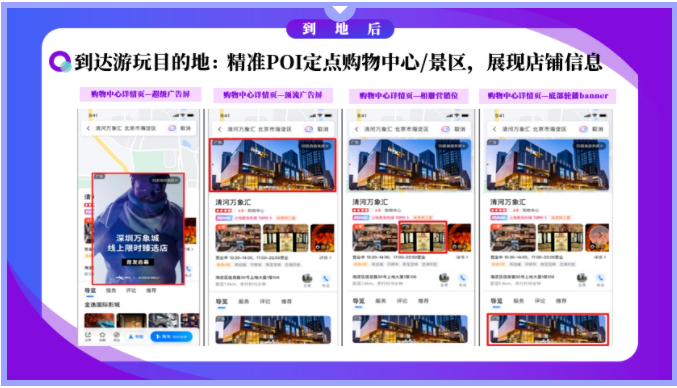
Task: Tap 导航 navigation button in 超级广告屏 phone
Action: pyautogui.click(x=136, y=337)
